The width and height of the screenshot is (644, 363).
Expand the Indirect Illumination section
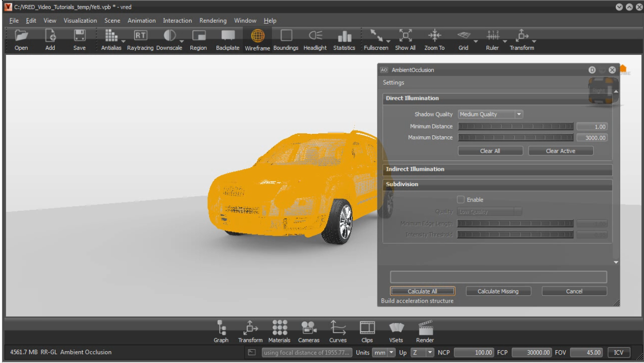[497, 169]
